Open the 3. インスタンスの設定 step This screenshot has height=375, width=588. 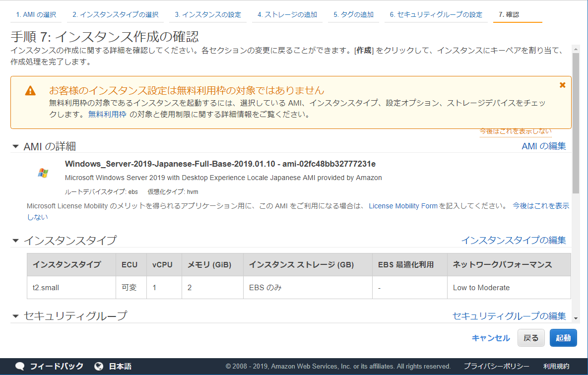(208, 15)
